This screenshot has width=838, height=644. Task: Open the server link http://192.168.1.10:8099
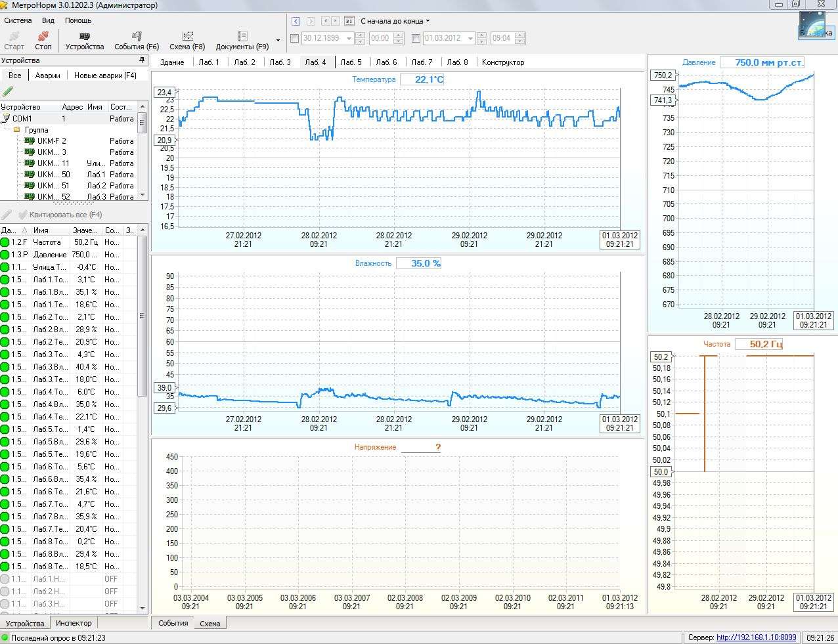pyautogui.click(x=756, y=637)
